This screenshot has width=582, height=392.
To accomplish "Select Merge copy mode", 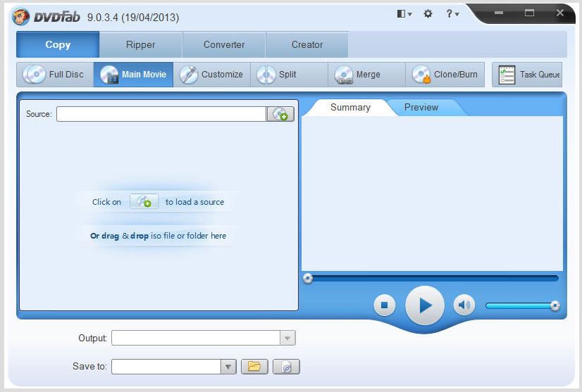I will pyautogui.click(x=366, y=75).
